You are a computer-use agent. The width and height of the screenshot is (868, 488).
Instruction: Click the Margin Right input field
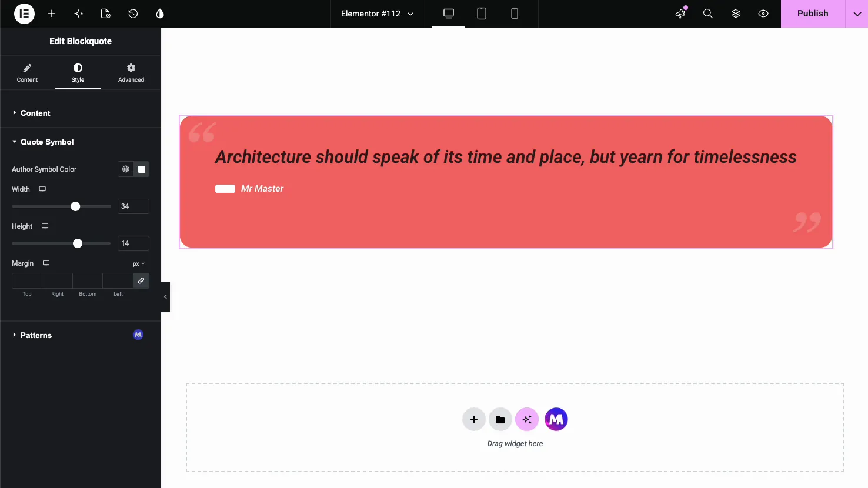click(58, 281)
